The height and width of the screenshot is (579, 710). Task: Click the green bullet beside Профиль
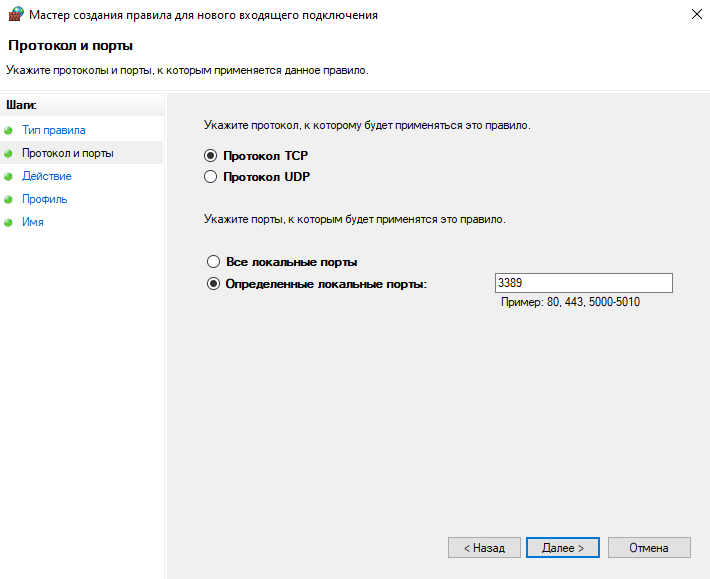click(x=9, y=200)
